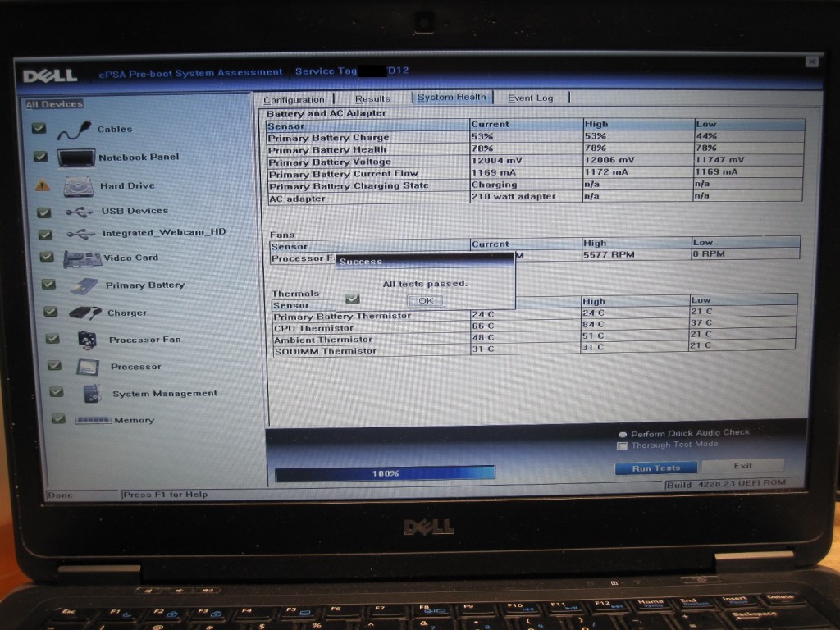The width and height of the screenshot is (840, 630).
Task: Open the Event Log tab
Action: pyautogui.click(x=531, y=98)
